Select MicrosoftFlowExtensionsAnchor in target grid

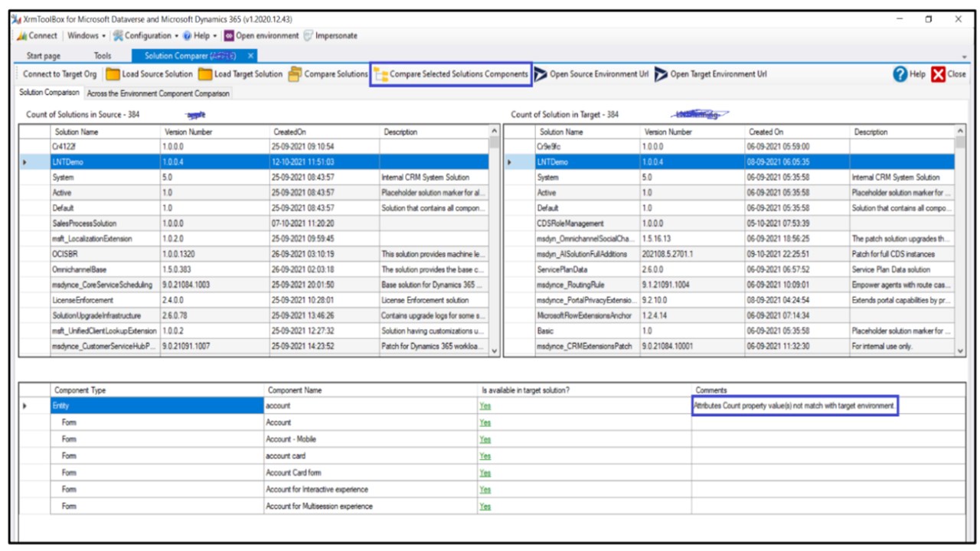pos(730,315)
